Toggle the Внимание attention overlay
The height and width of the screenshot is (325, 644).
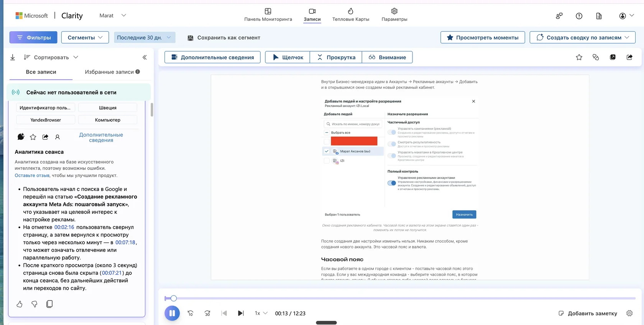[x=387, y=57]
